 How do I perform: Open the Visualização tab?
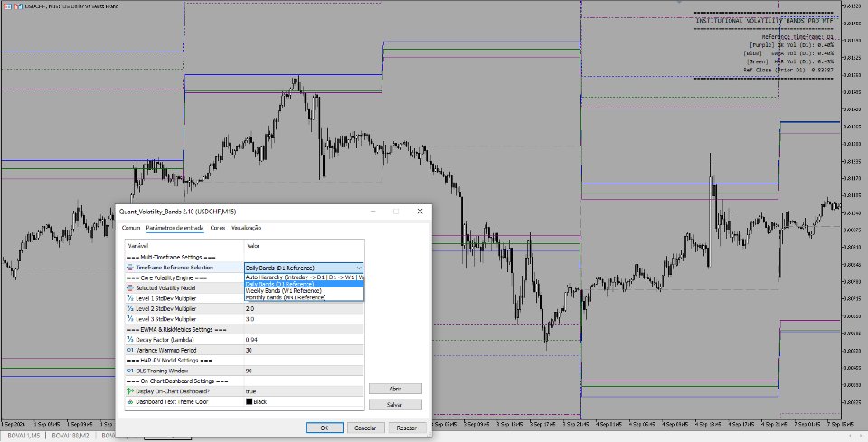tap(246, 228)
